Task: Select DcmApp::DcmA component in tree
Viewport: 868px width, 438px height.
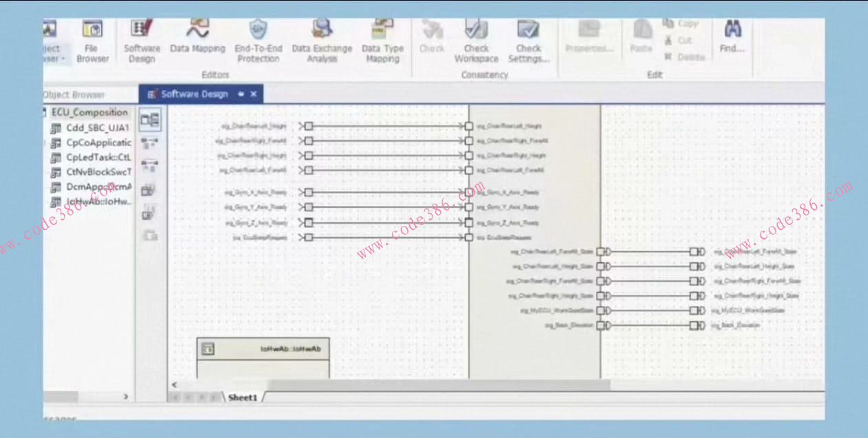Action: pyautogui.click(x=90, y=187)
